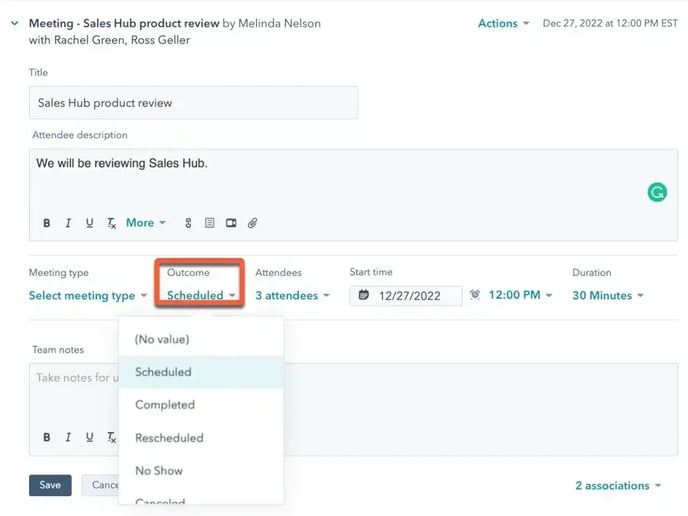Click the alarm clock icon next to start time
The image size is (688, 516).
point(475,294)
